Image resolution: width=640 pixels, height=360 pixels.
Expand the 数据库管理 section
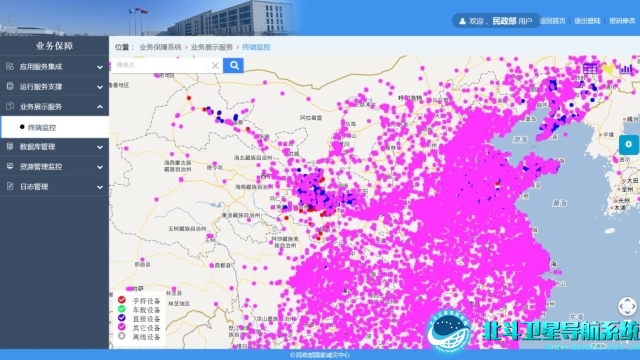coord(54,147)
